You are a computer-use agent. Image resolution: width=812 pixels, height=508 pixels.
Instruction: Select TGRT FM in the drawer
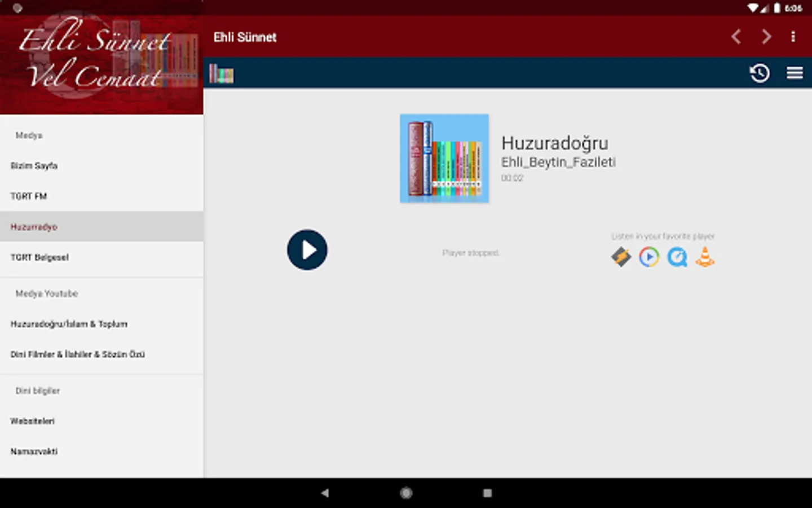(x=101, y=196)
